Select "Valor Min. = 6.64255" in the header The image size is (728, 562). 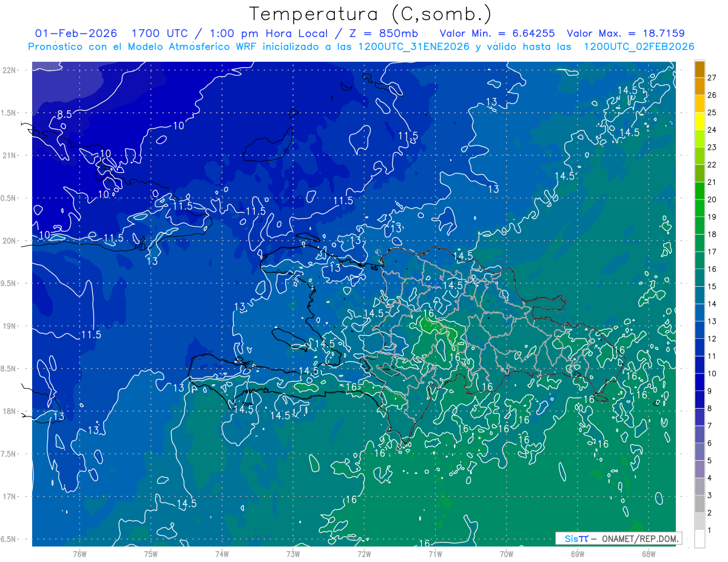point(497,33)
